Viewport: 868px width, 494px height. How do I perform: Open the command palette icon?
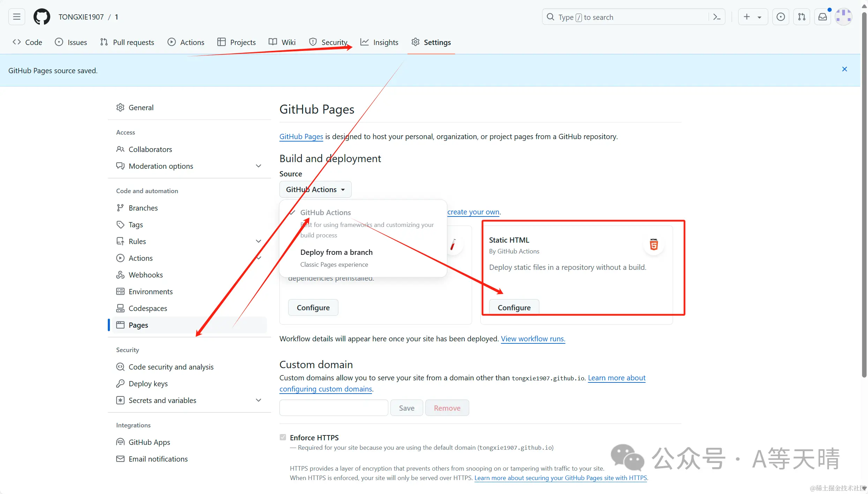(x=717, y=17)
